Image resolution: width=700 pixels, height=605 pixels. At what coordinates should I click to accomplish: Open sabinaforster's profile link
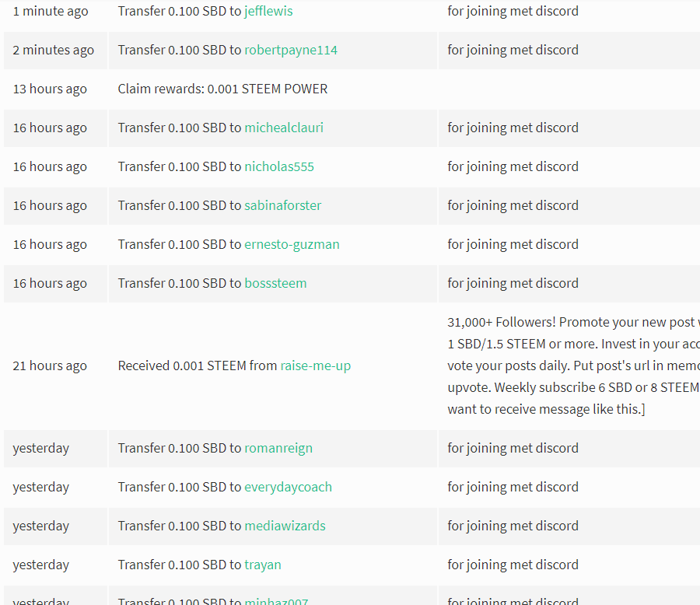[282, 205]
